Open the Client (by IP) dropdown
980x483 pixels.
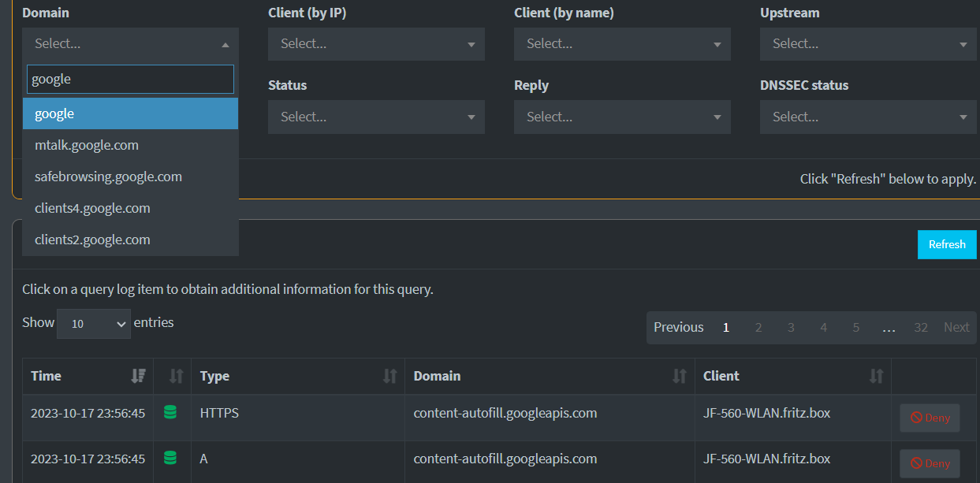pyautogui.click(x=376, y=43)
